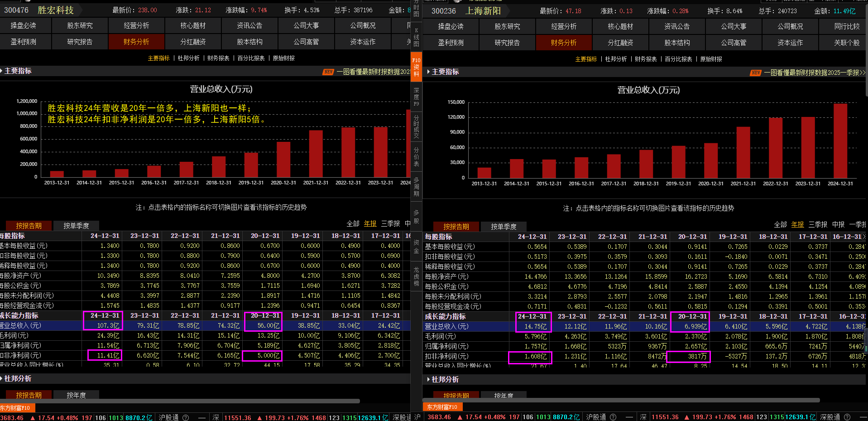
Task: Select 按报告期 above left main table
Action: click(29, 226)
